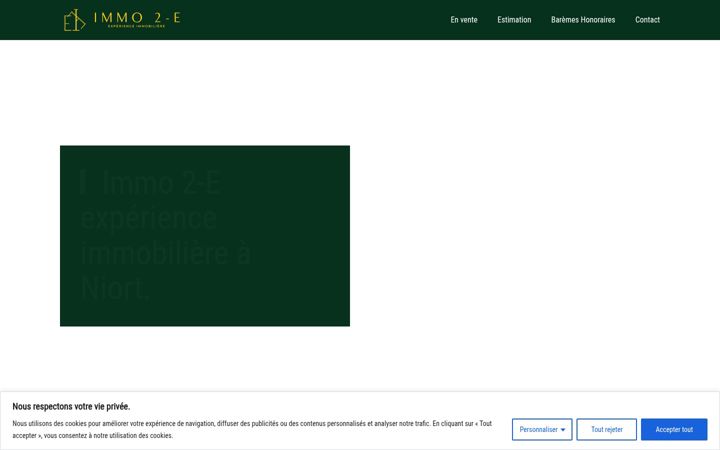Click the dark green hero banner heading
This screenshot has width=720, height=450.
(x=165, y=235)
